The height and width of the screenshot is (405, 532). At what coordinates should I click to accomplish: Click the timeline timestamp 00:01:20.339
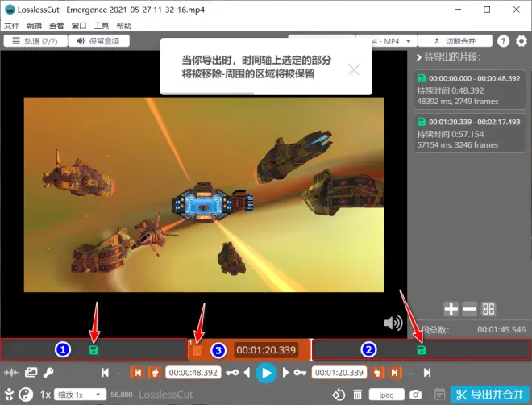point(266,350)
